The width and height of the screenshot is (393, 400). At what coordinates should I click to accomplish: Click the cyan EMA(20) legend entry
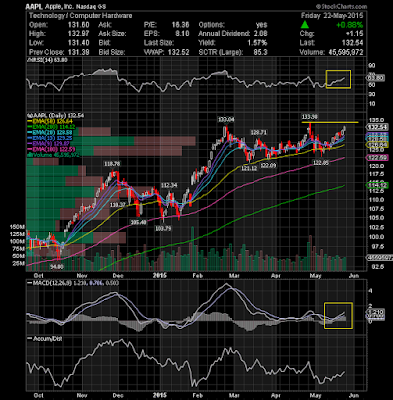50,132
